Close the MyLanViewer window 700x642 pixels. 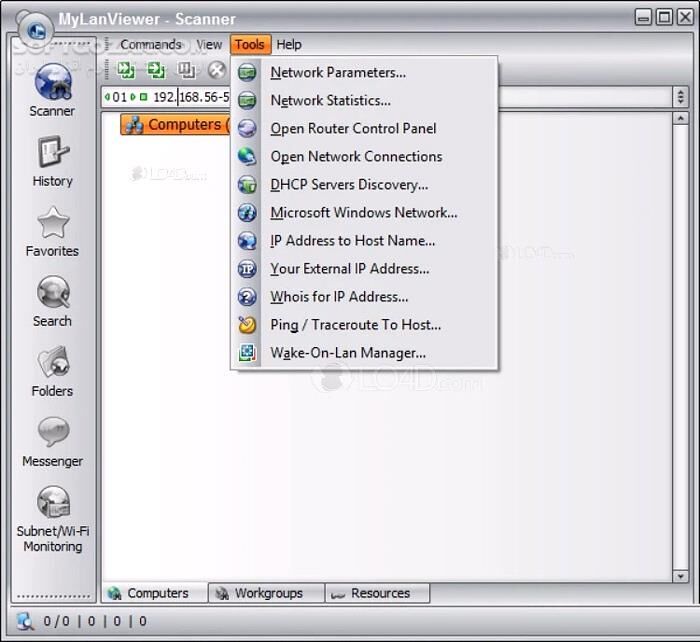(x=685, y=17)
